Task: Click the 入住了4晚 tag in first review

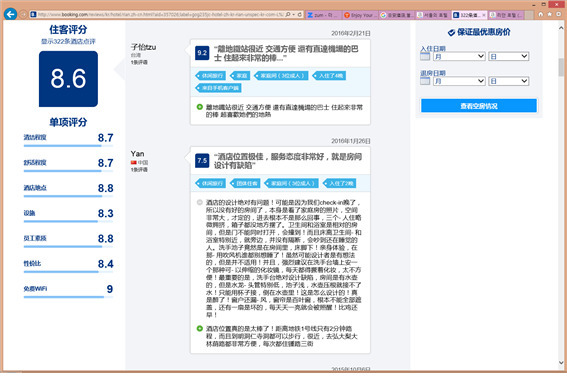Action: pos(329,76)
